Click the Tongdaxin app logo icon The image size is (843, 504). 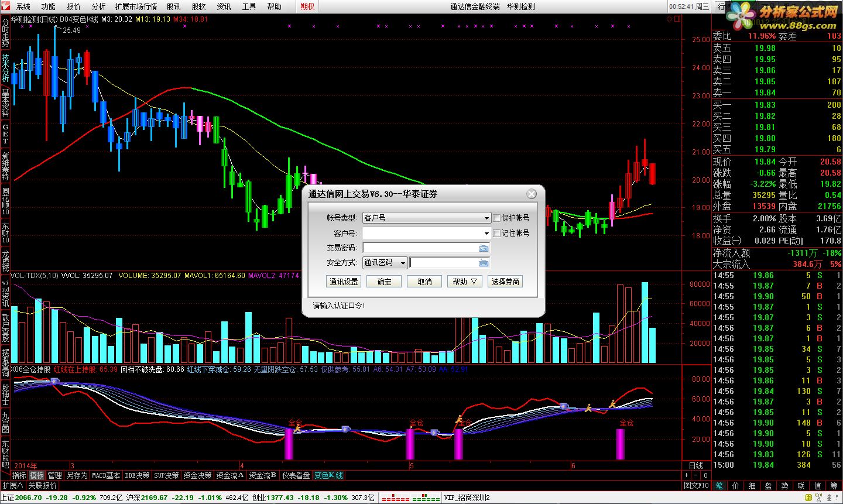(6, 6)
